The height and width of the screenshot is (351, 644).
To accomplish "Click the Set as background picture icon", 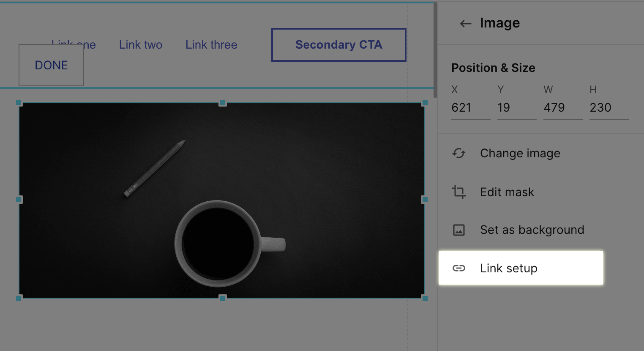I will [x=459, y=230].
